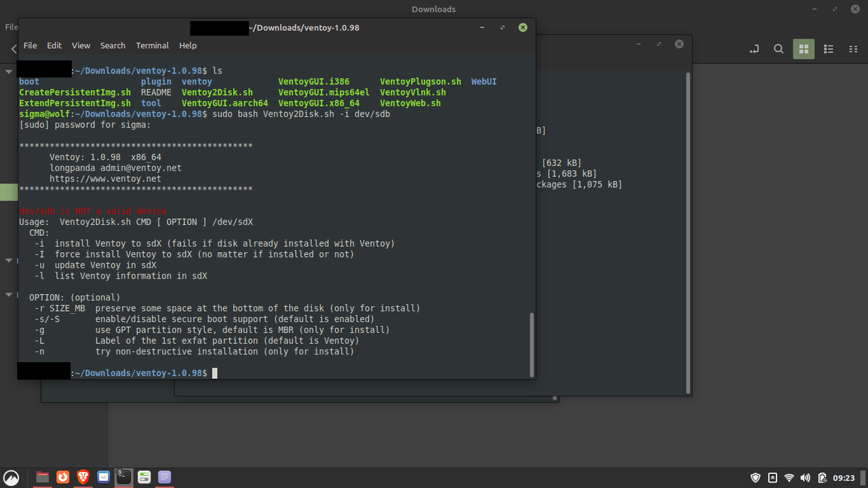The image size is (868, 488).
Task: Switch to the Terminal panel icon
Action: (123, 477)
